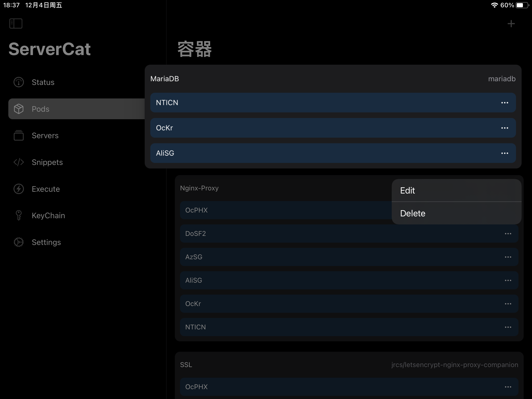The width and height of the screenshot is (532, 399).
Task: Open Servers stack icon in sidebar
Action: (19, 136)
